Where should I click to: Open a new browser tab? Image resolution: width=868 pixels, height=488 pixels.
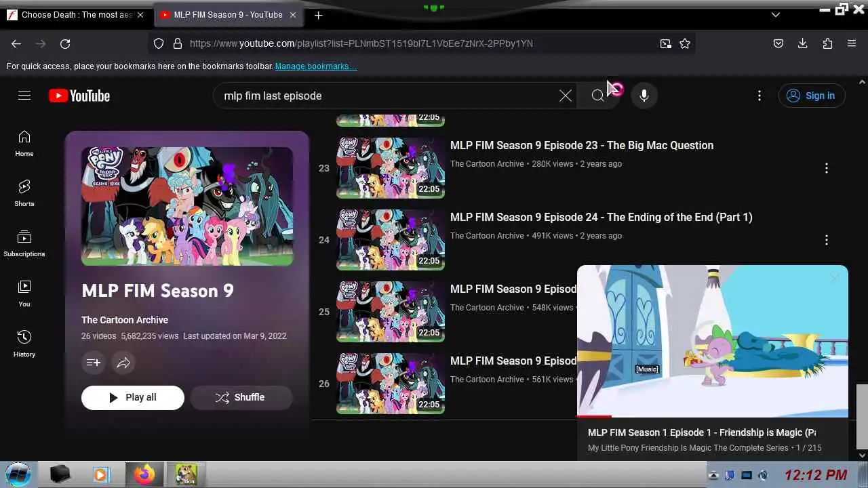point(318,15)
